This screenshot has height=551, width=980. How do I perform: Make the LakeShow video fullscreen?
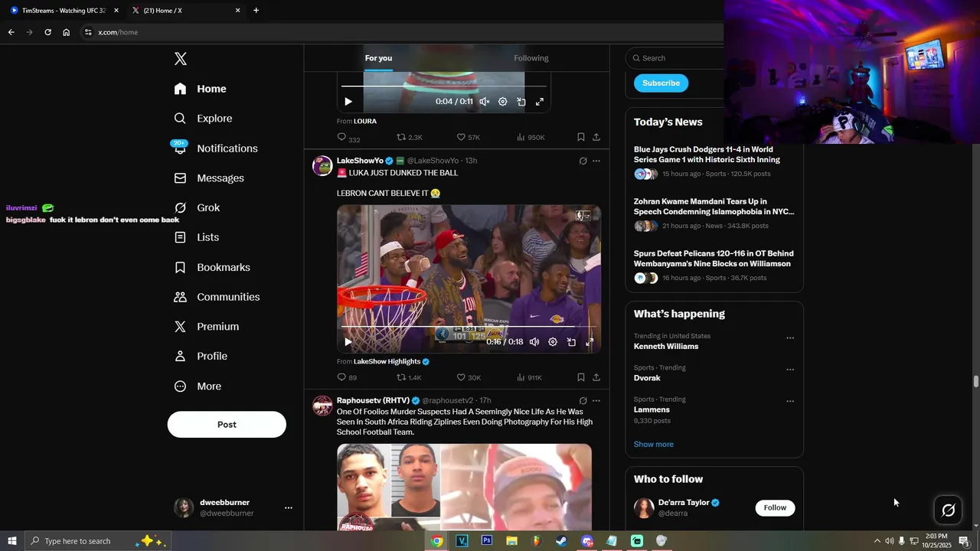pos(590,342)
